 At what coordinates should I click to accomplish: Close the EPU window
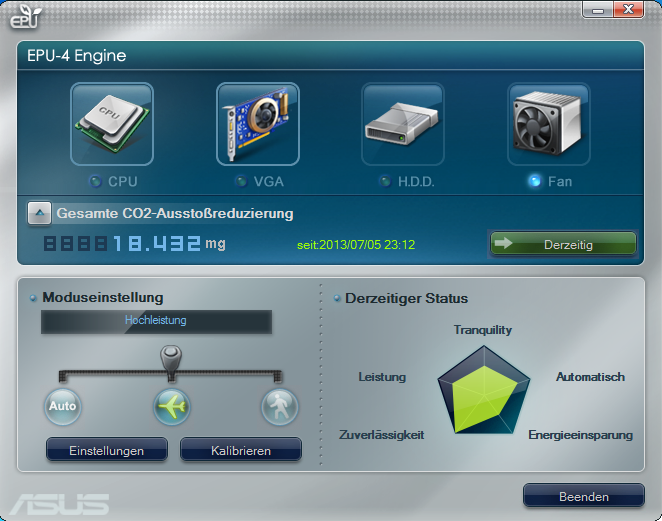coord(628,10)
